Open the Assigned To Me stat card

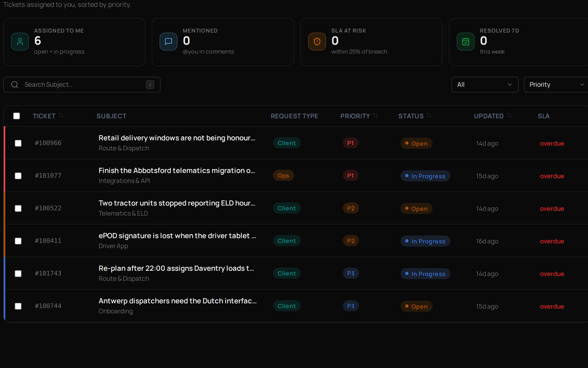click(74, 42)
